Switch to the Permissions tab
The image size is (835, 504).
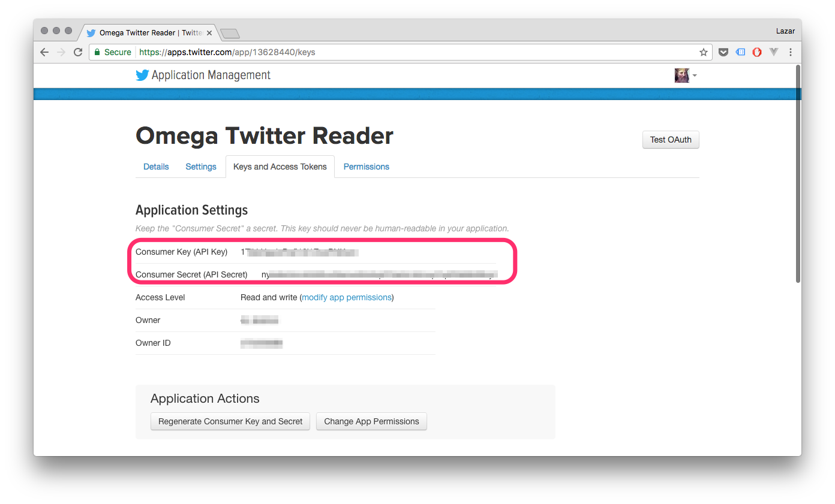[367, 167]
